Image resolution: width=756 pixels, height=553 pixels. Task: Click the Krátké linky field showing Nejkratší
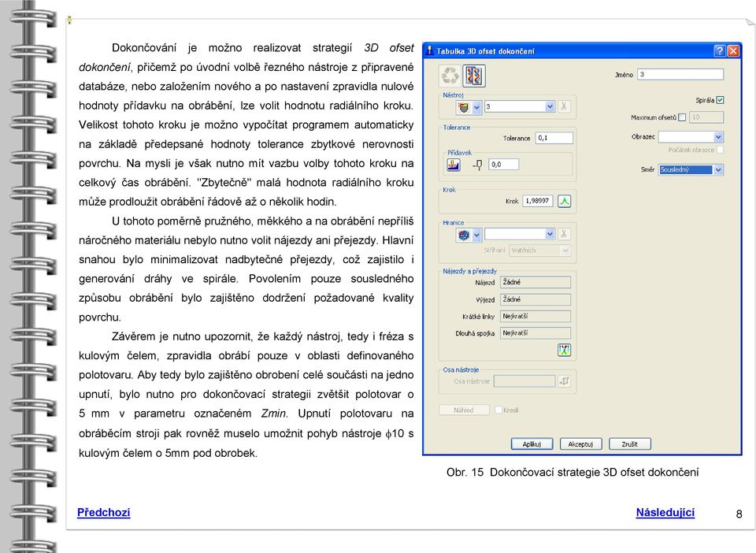535,316
